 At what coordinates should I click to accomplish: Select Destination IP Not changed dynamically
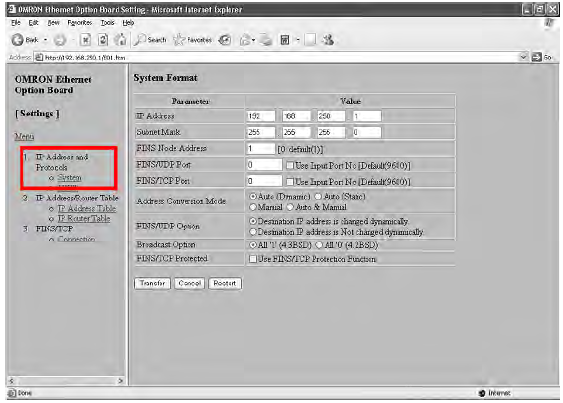(253, 232)
